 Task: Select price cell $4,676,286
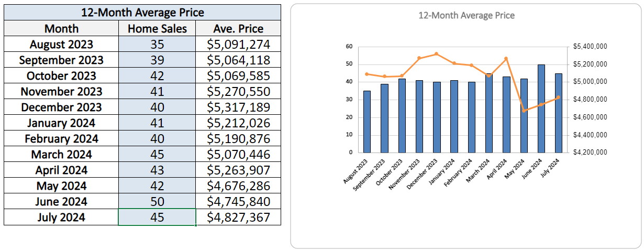(x=238, y=186)
